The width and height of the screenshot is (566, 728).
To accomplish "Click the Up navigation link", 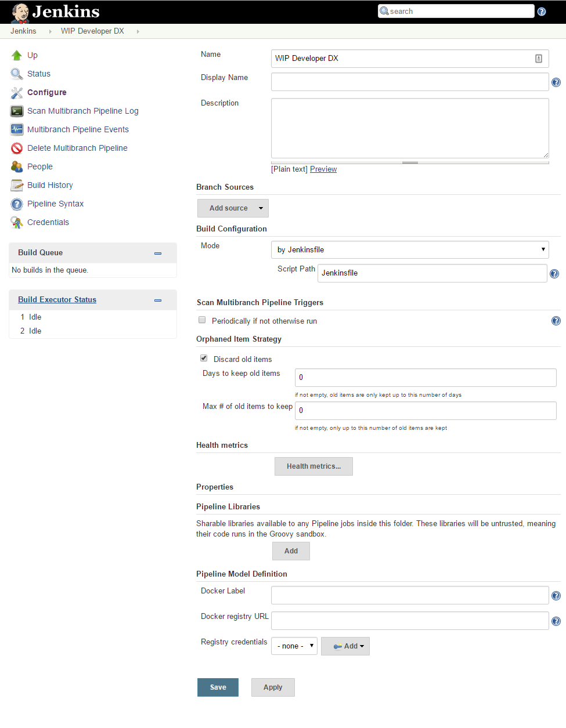I will point(33,55).
